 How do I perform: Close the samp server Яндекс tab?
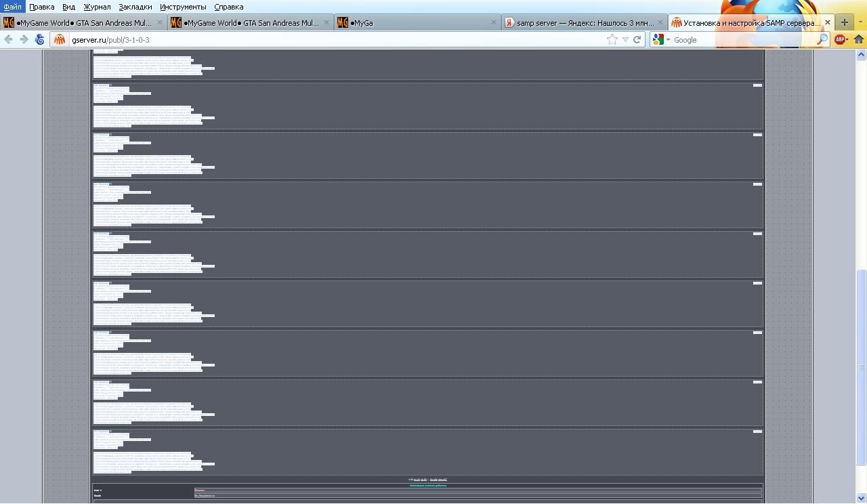(x=660, y=22)
